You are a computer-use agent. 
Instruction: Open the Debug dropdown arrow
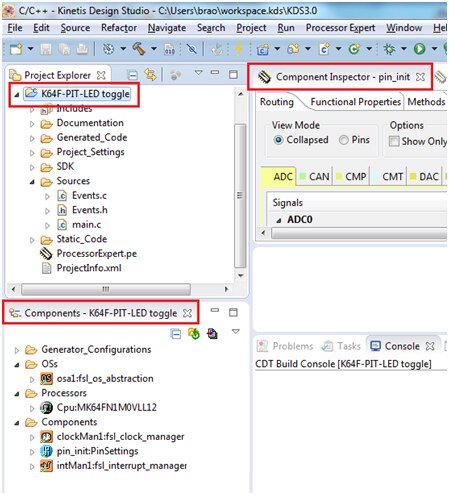(x=404, y=49)
